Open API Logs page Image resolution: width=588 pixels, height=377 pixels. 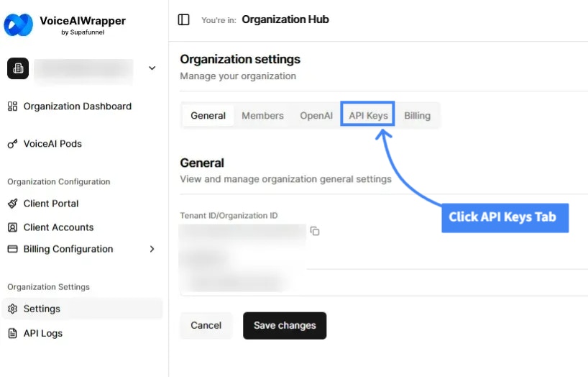[43, 333]
